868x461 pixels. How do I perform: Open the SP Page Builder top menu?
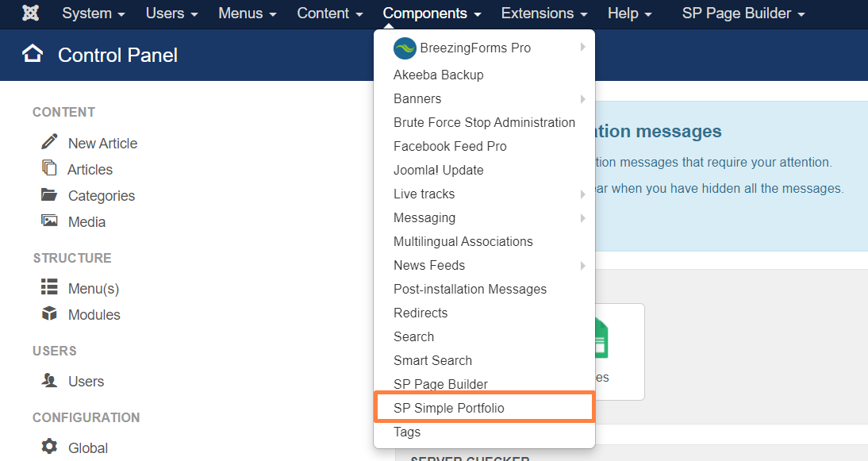(x=743, y=13)
